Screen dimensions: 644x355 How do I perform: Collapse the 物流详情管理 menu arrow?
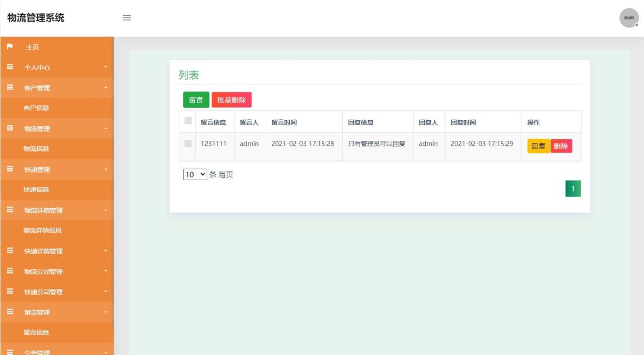tap(106, 210)
